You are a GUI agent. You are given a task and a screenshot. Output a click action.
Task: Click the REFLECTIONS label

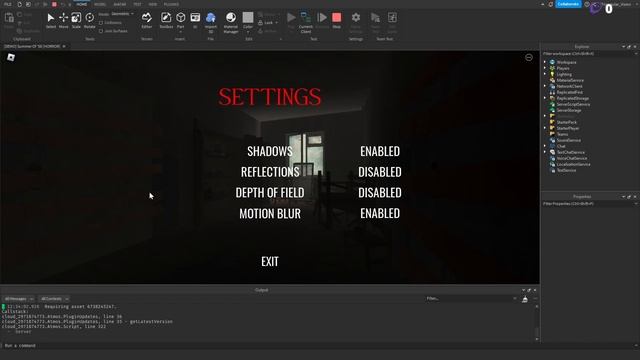coord(270,172)
